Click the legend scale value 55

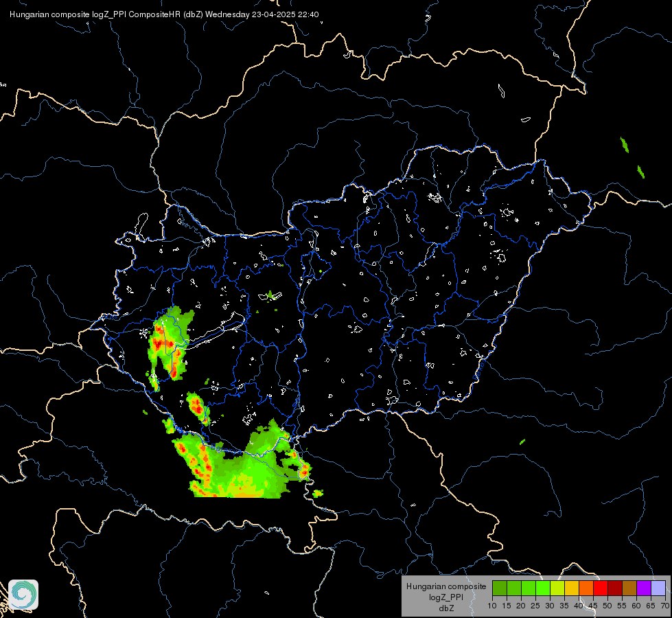(x=622, y=606)
